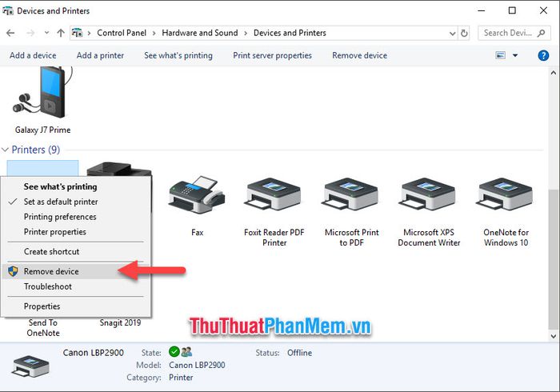
Task: Click the refresh icon in address bar
Action: [464, 34]
